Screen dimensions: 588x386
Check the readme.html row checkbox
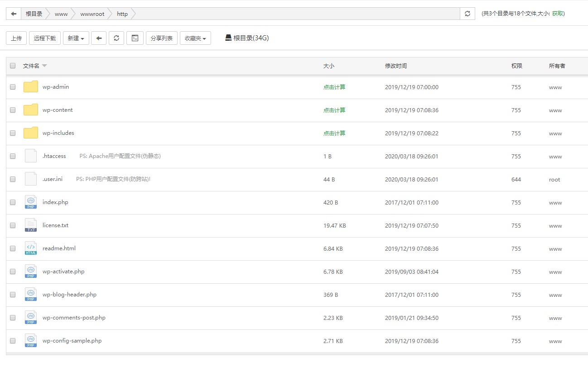(13, 248)
